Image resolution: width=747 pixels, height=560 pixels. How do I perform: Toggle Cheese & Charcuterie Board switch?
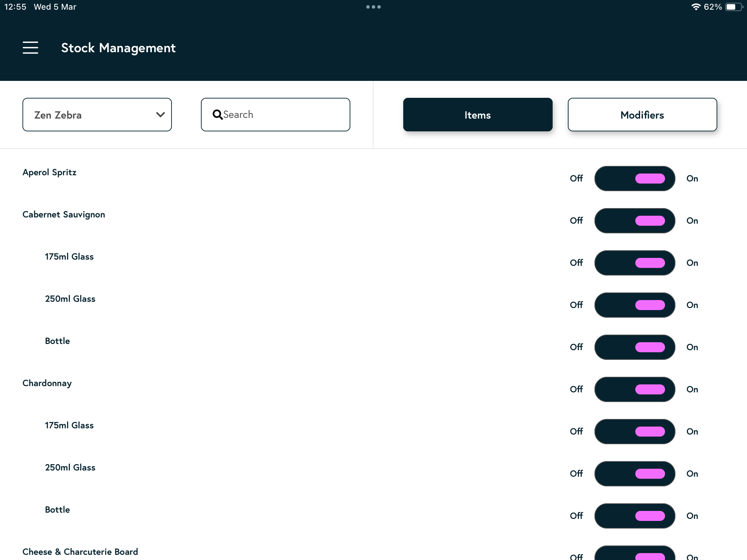coord(635,554)
